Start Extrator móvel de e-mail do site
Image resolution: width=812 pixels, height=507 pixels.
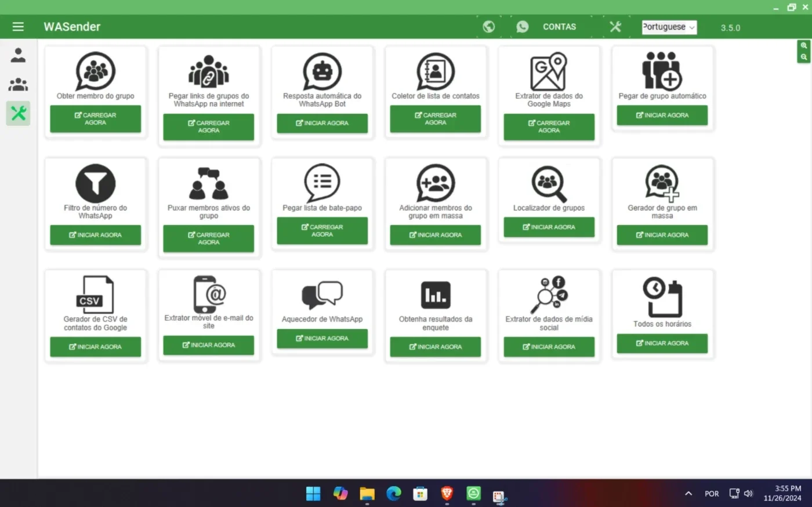pyautogui.click(x=209, y=345)
